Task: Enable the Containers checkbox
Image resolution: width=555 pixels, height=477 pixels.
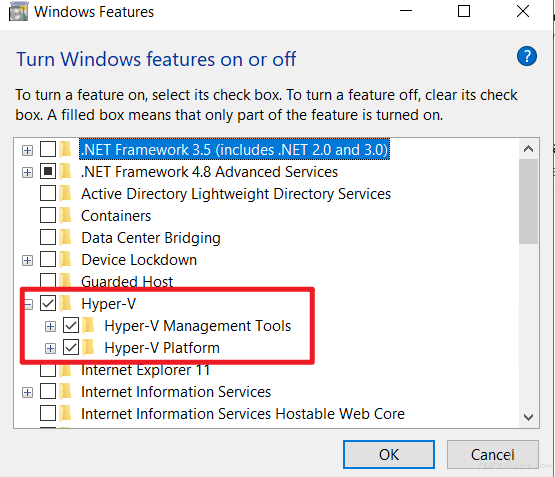Action: tap(48, 215)
